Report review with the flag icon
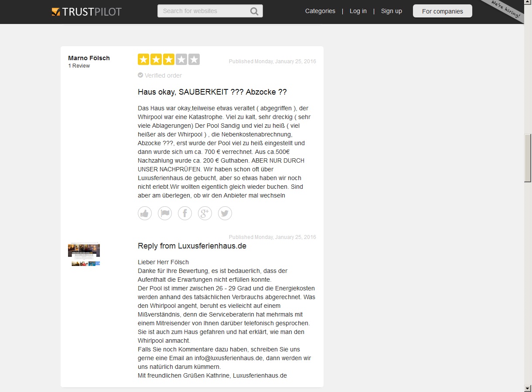Image resolution: width=532 pixels, height=392 pixels. pyautogui.click(x=165, y=213)
